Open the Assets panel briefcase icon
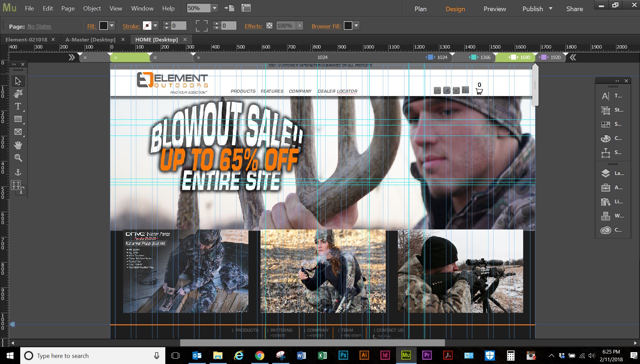This screenshot has width=640, height=364. pyautogui.click(x=606, y=187)
